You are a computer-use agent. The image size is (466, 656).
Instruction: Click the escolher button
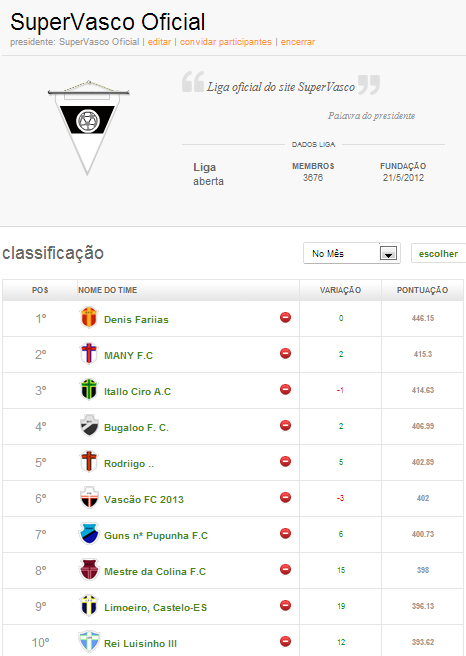(438, 254)
